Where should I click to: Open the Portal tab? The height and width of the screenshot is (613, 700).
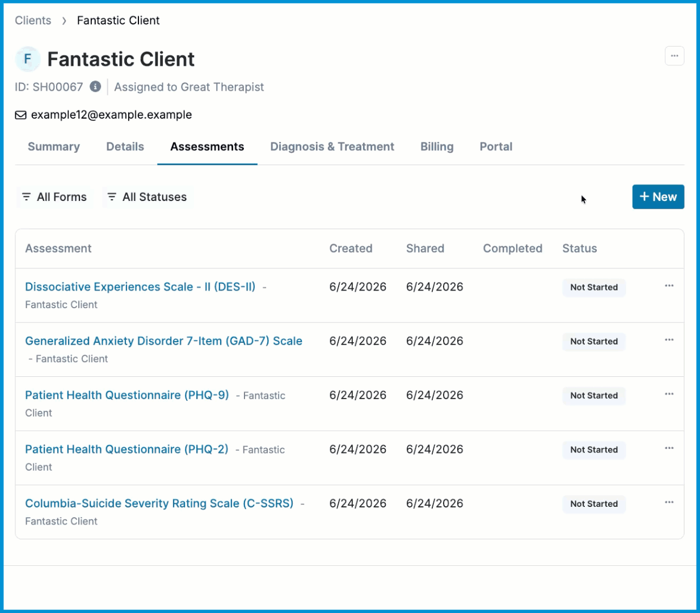tap(496, 146)
